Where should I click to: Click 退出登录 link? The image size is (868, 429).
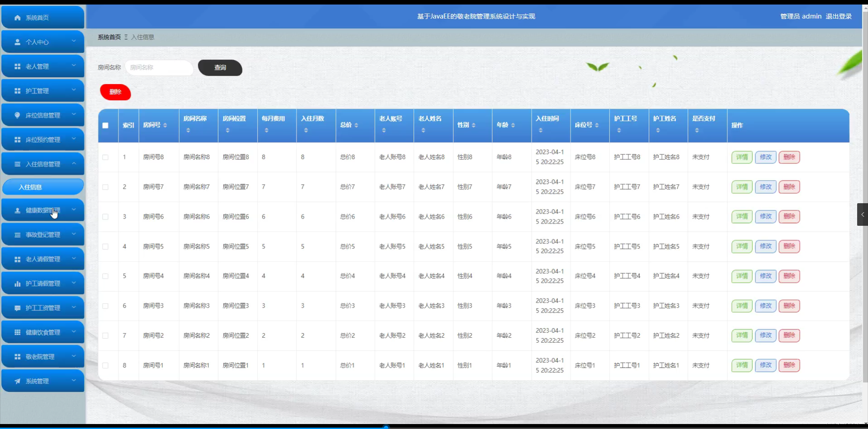(839, 16)
